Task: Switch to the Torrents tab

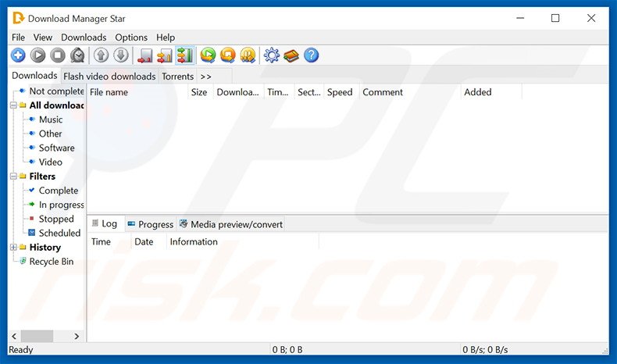Action: (177, 77)
